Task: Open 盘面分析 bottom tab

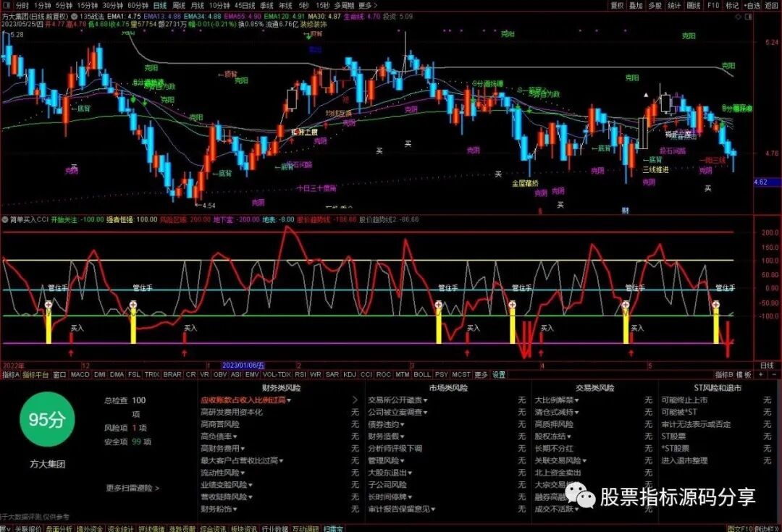Action: click(x=59, y=528)
